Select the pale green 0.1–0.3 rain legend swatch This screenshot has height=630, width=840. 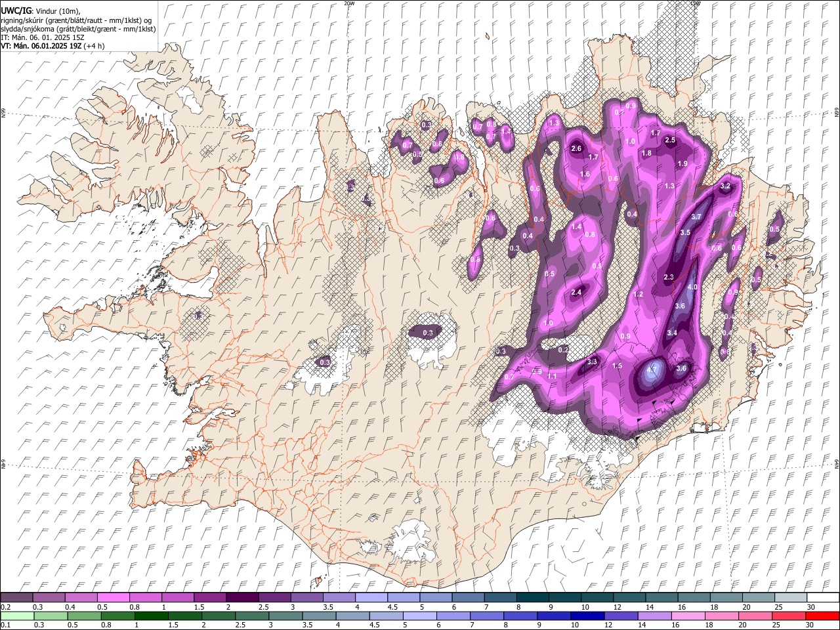point(17,616)
